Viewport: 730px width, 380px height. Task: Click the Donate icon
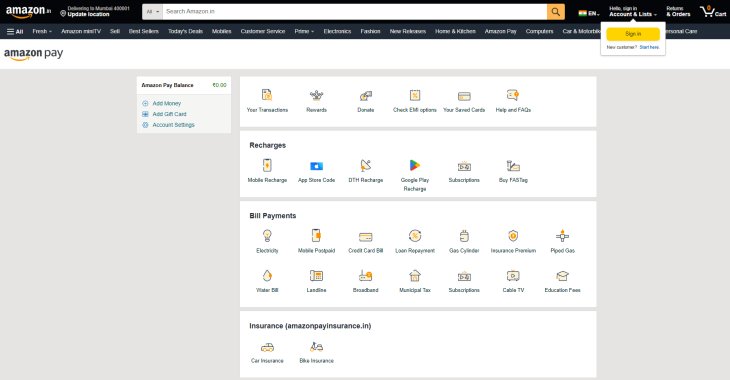[365, 95]
